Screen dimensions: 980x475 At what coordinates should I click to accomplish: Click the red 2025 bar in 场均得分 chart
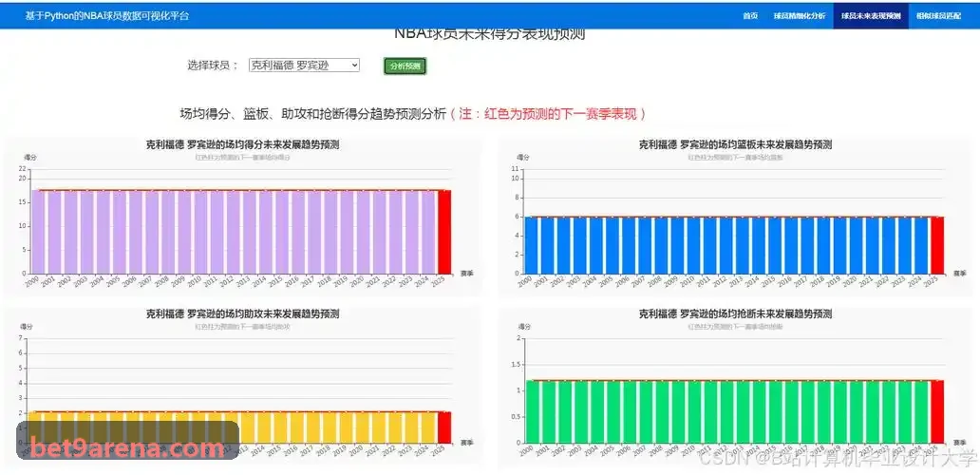(x=443, y=232)
